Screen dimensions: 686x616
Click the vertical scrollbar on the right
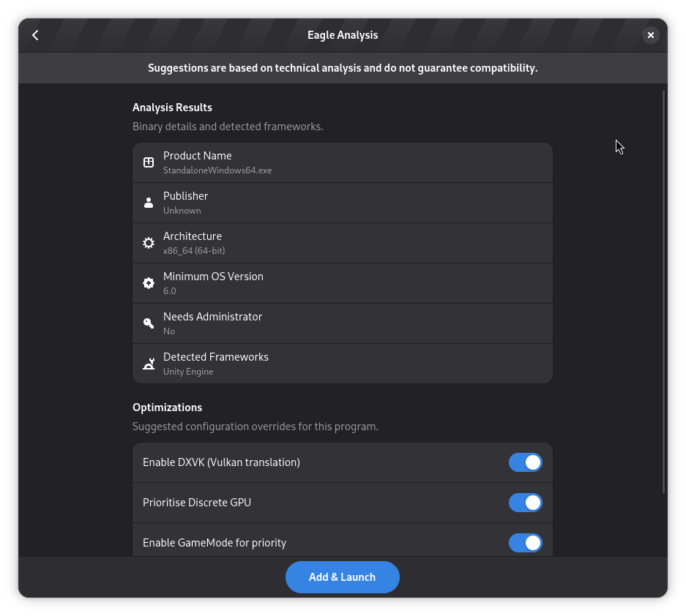[x=663, y=291]
